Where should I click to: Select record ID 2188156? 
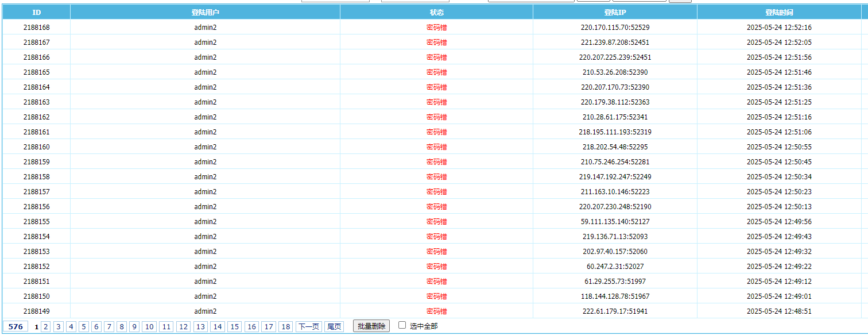click(x=36, y=206)
